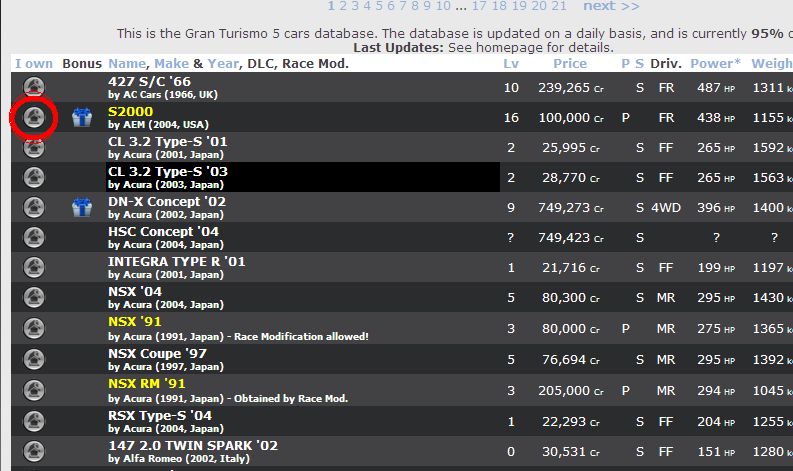Select the yellow NSX '91 name
Screen dimensions: 793x471
tap(135, 322)
